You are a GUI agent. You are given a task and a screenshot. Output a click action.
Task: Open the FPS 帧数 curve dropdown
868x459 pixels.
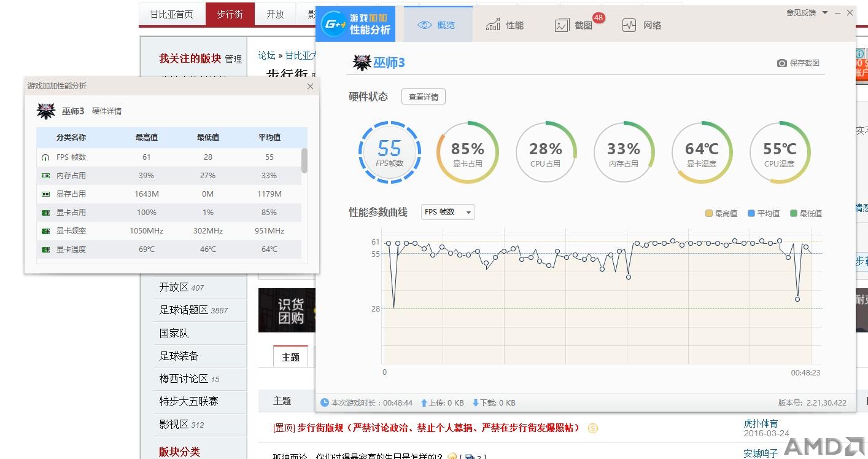click(x=448, y=212)
